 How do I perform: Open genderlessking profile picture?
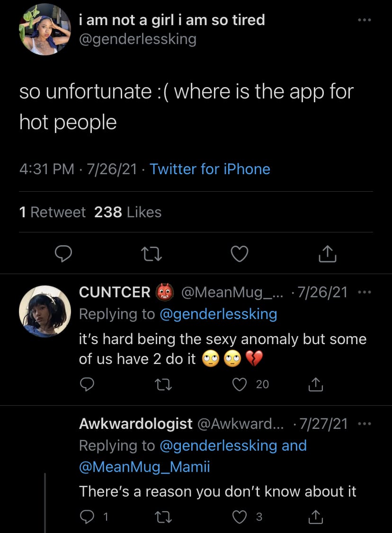coord(45,29)
